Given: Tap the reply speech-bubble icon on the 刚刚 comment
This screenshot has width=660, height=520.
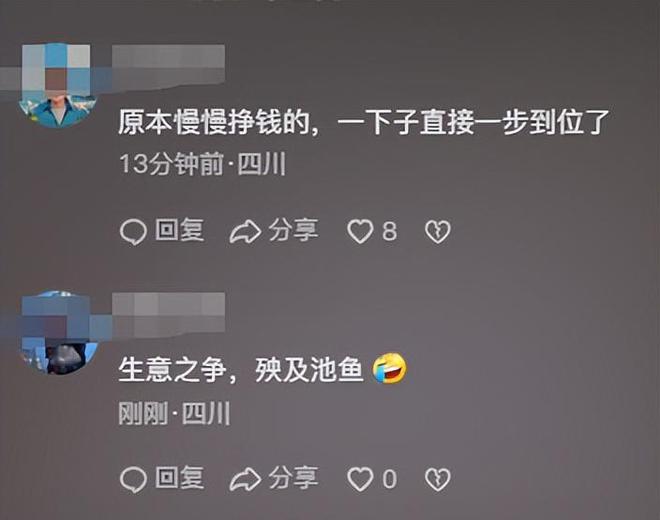Looking at the screenshot, I should [x=133, y=480].
